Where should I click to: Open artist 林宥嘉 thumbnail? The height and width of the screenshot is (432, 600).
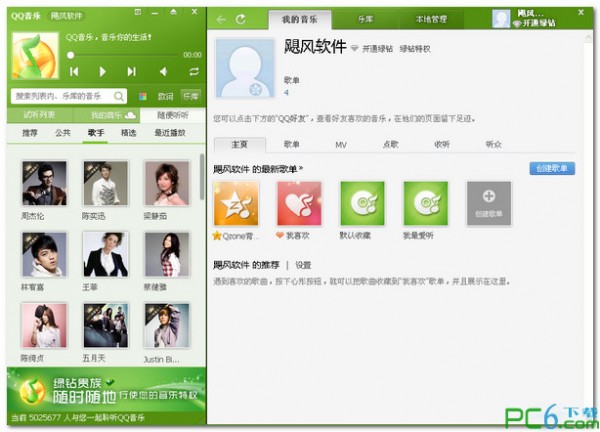coord(44,254)
